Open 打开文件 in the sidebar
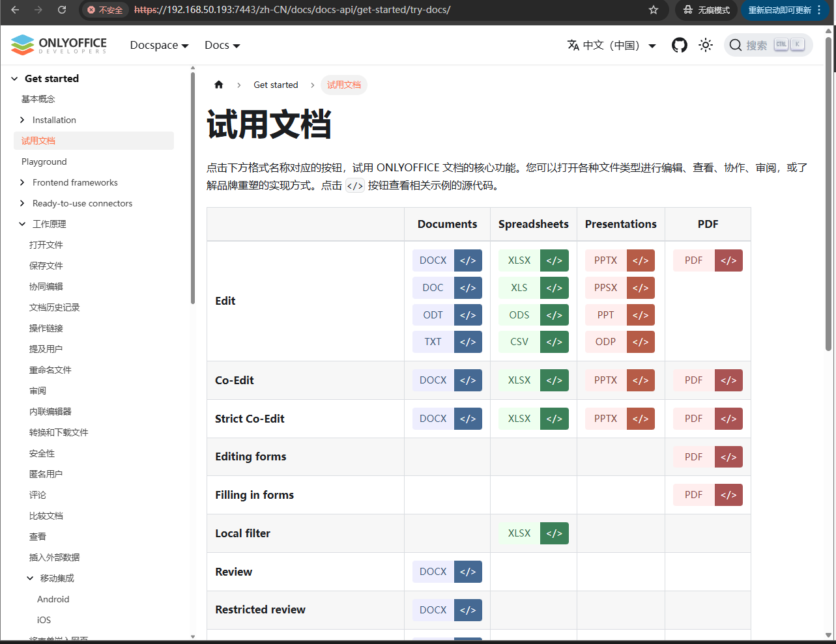The height and width of the screenshot is (644, 836). point(46,245)
